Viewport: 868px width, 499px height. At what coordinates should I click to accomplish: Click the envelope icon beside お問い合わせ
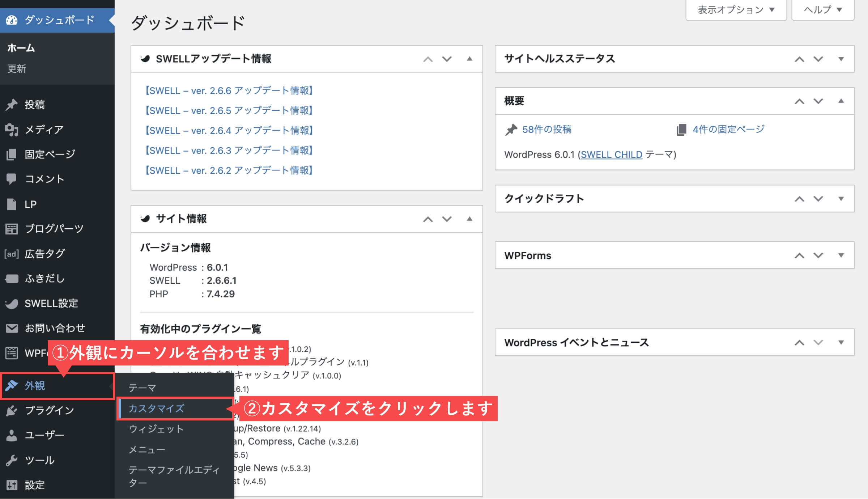pos(12,328)
